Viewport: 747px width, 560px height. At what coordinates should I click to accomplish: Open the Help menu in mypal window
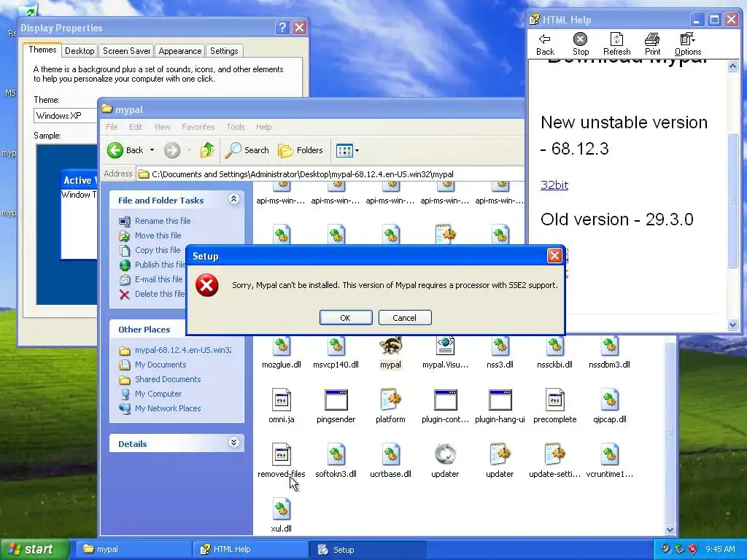pyautogui.click(x=263, y=127)
